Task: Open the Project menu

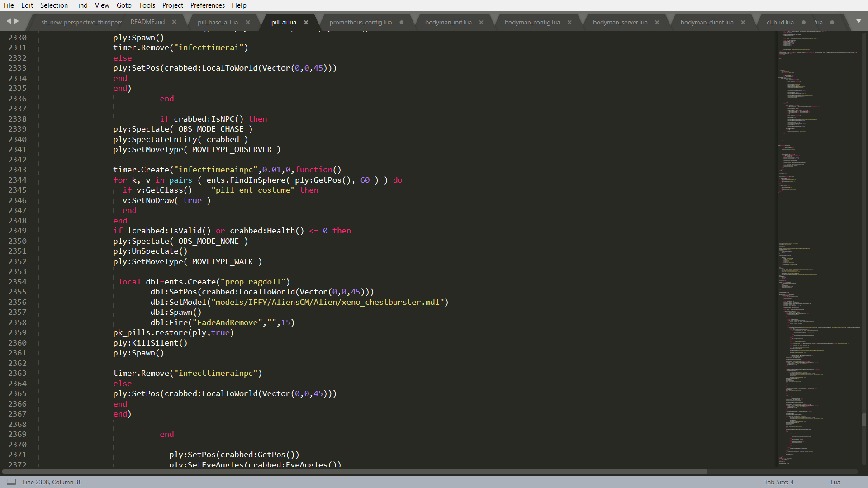Action: (x=173, y=5)
